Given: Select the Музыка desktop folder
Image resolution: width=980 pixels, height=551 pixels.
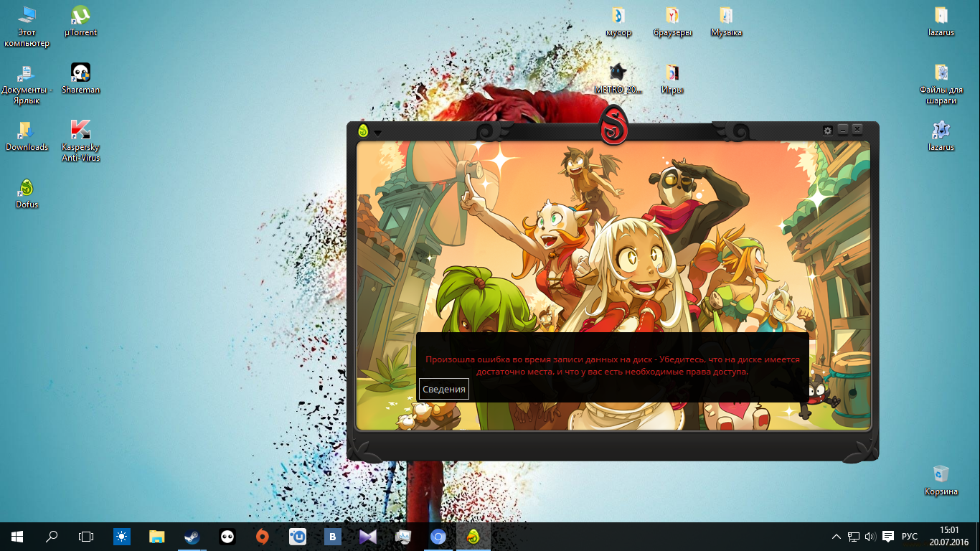Looking at the screenshot, I should [x=726, y=22].
